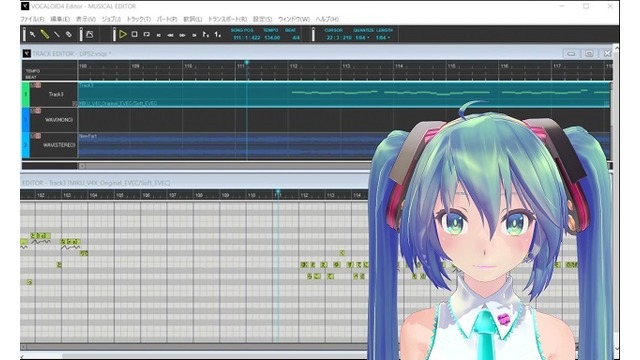Click the main window vertical scrollbar up arrow

point(616,48)
